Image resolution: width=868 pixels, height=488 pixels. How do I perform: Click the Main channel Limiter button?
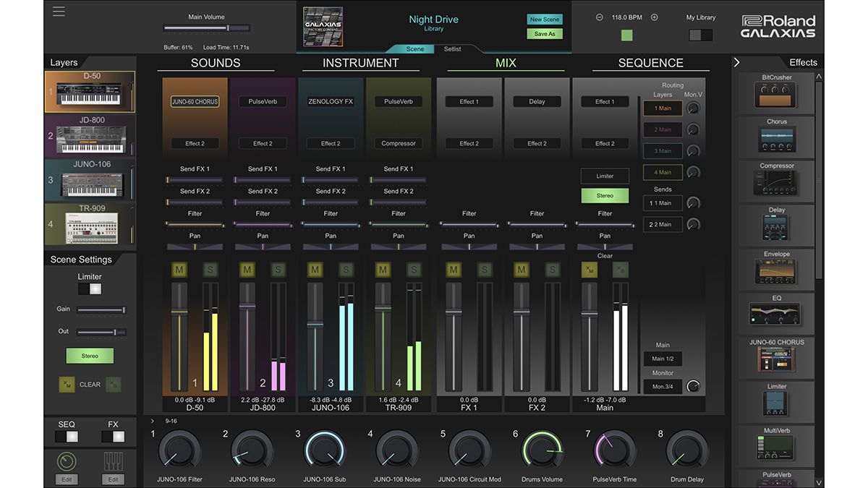pyautogui.click(x=605, y=176)
